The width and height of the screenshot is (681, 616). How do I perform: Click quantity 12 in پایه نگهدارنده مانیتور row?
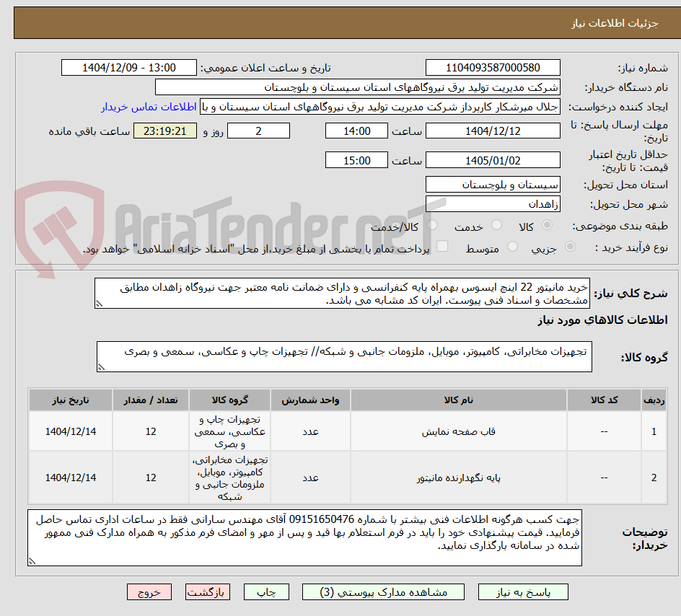151,478
